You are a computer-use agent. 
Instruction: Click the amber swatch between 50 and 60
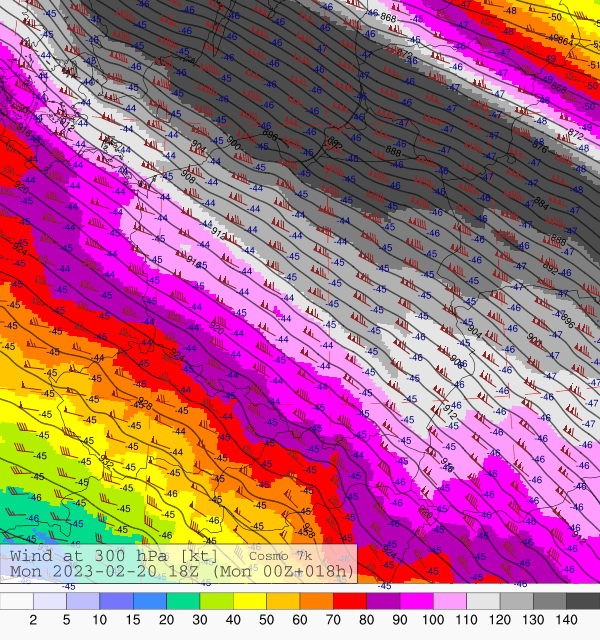pos(283,601)
